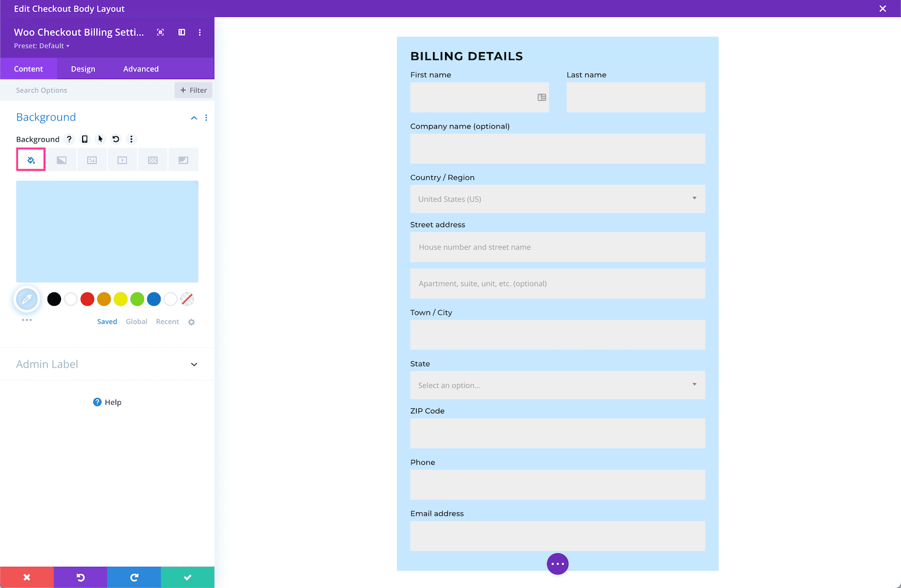The image size is (901, 588).
Task: Open module options with the three-dot menu
Action: click(200, 32)
